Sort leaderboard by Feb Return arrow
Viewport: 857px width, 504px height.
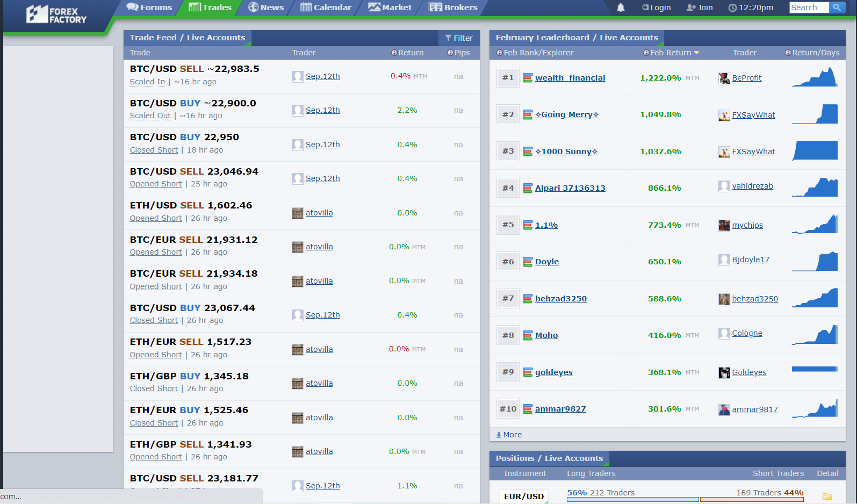point(696,53)
